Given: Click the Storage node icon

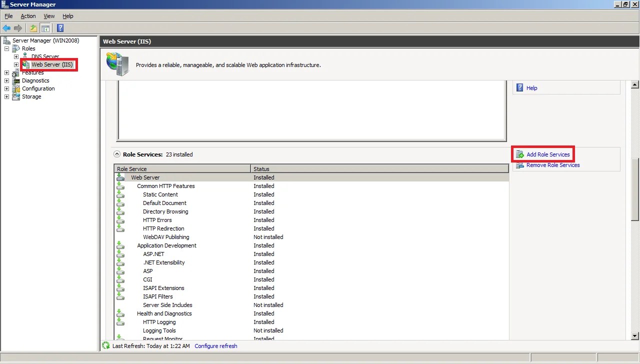Looking at the screenshot, I should pyautogui.click(x=16, y=96).
